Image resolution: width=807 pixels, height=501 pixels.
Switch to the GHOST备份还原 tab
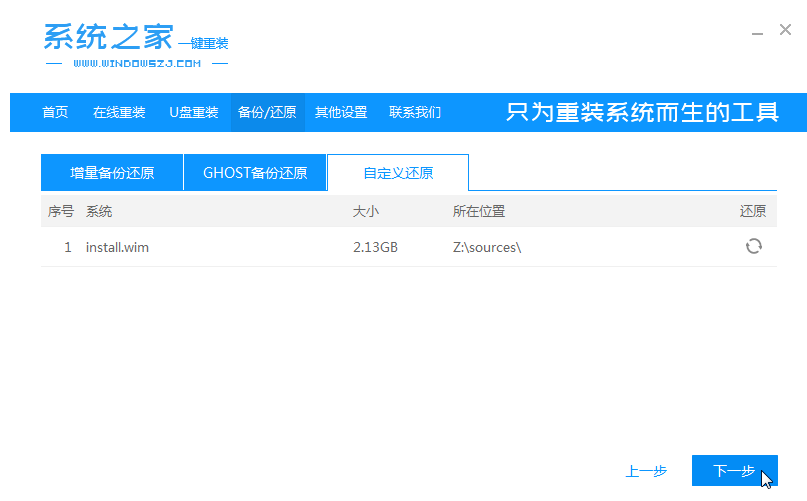pyautogui.click(x=255, y=173)
